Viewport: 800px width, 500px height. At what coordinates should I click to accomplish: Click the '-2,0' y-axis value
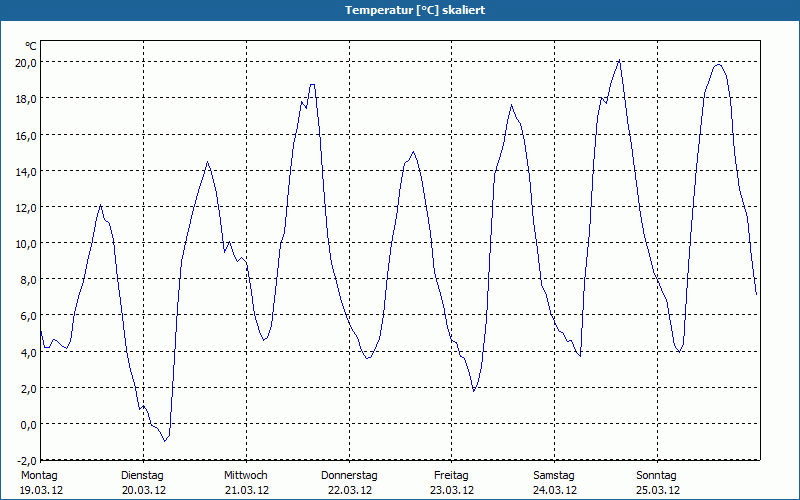27,461
